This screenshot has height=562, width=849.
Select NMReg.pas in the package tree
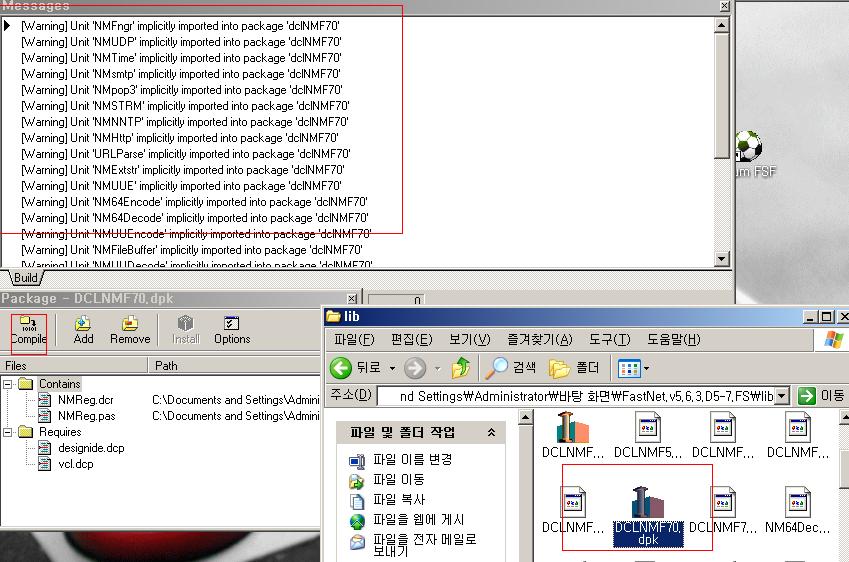click(x=86, y=416)
